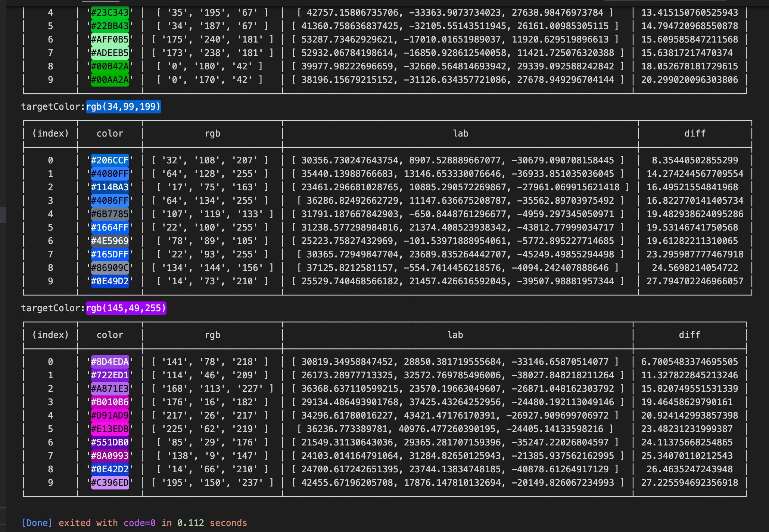Click the #86909C gray swatch
Viewport: 769px width, 532px height.
(110, 268)
